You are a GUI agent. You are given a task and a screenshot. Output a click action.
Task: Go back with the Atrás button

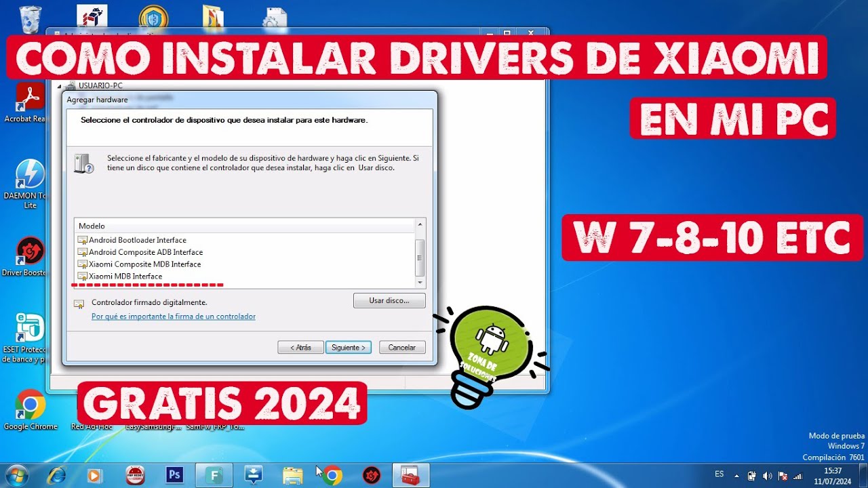(x=300, y=347)
